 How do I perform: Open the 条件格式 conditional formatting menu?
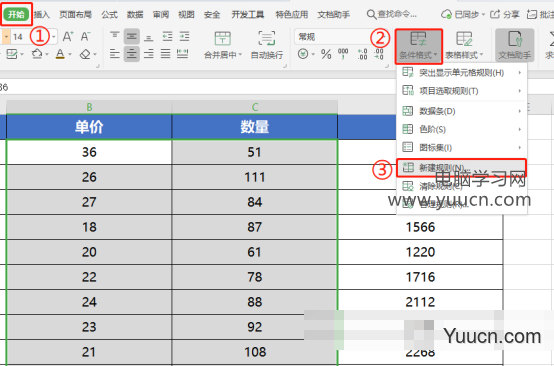419,46
